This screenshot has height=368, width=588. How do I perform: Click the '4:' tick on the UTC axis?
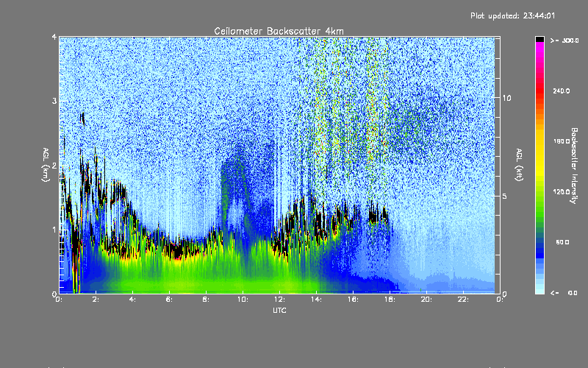coord(133,300)
